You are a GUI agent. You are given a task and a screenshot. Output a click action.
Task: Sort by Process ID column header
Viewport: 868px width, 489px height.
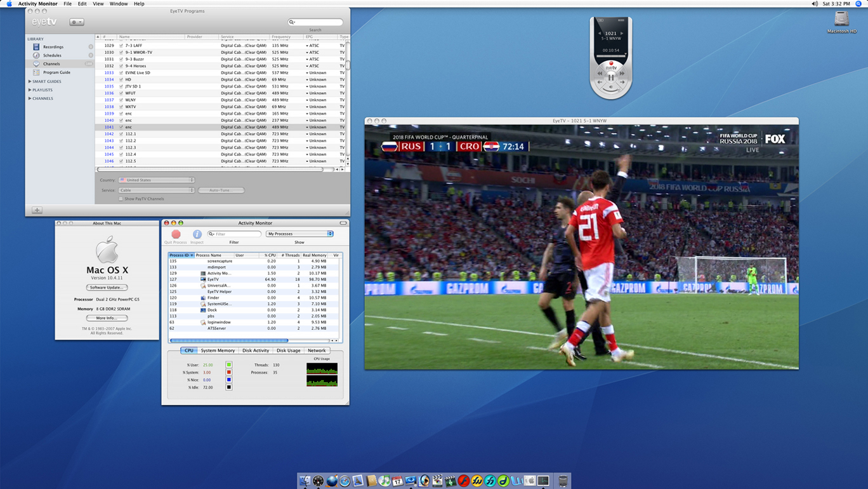[181, 255]
